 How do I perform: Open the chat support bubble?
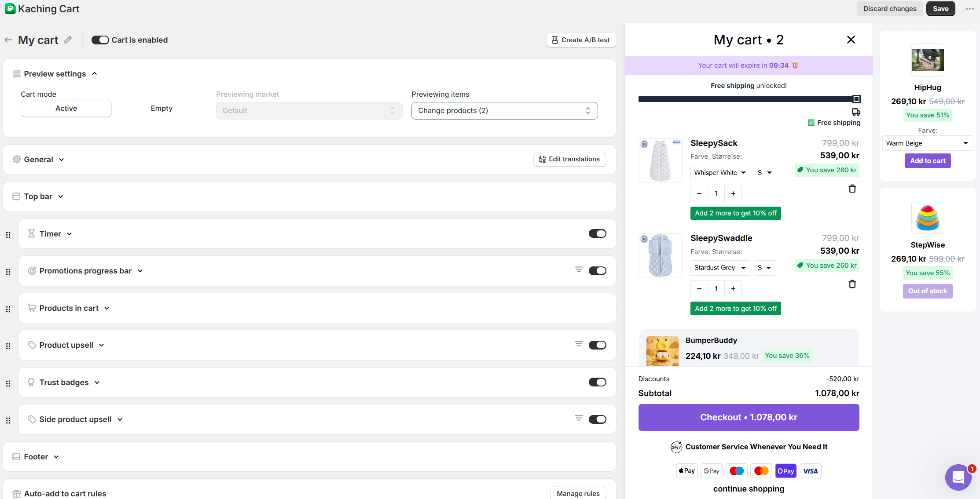coord(958,477)
